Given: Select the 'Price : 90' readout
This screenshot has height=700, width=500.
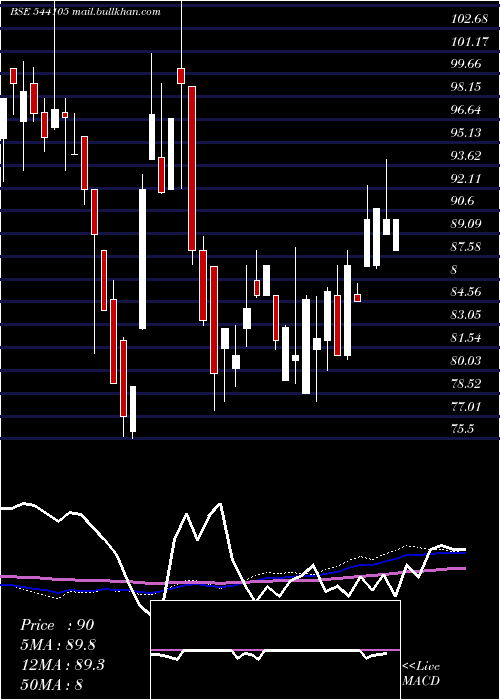Looking at the screenshot, I should click(x=57, y=625).
